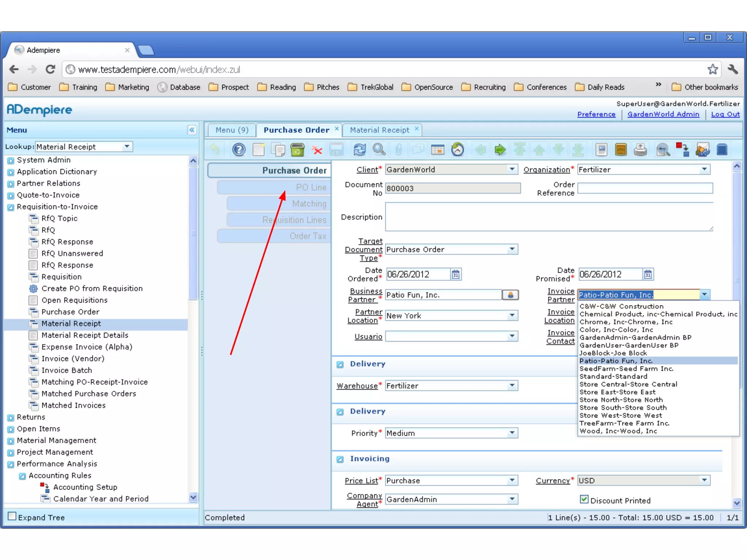This screenshot has height=560, width=747.
Task: Open the Find magnifier toolbar icon
Action: click(379, 150)
